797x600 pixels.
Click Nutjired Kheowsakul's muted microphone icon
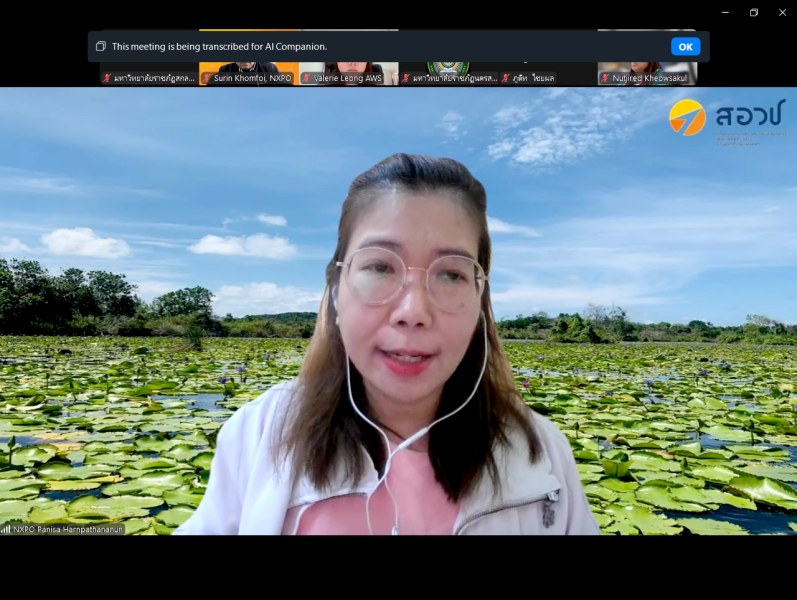(x=605, y=78)
